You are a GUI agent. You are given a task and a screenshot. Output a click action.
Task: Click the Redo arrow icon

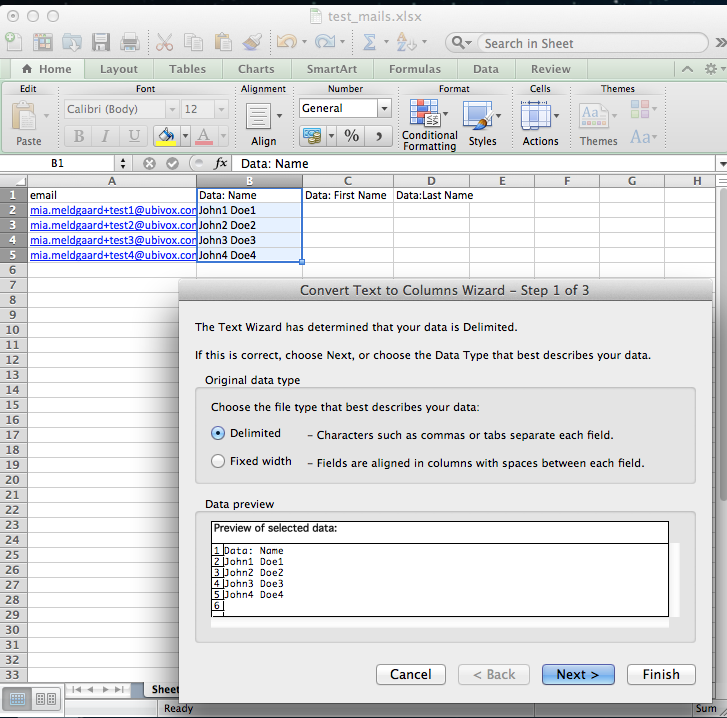(325, 42)
